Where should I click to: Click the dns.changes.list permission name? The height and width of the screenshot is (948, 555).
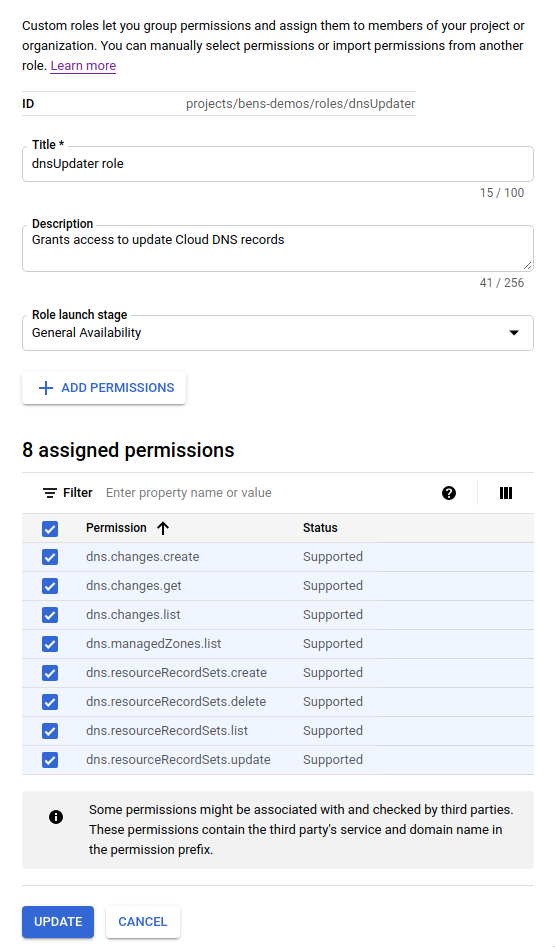(133, 615)
